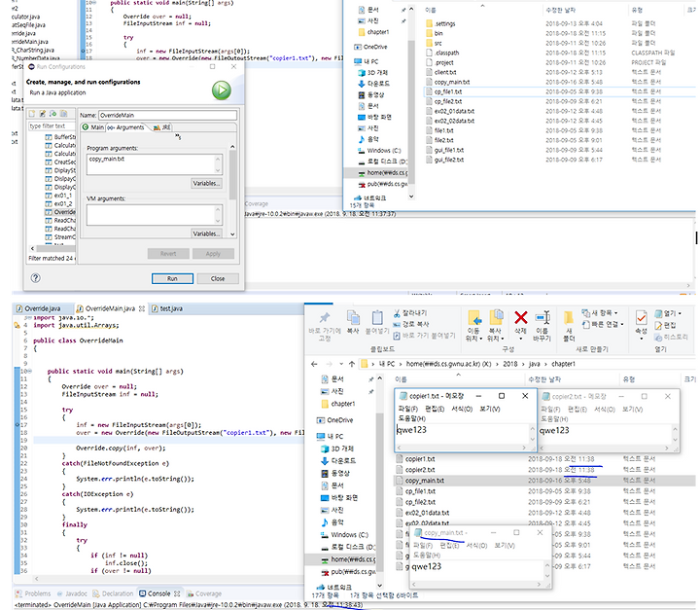700x610 pixels.
Task: Click the 히스토리 history item in ribbon
Action: click(x=671, y=337)
